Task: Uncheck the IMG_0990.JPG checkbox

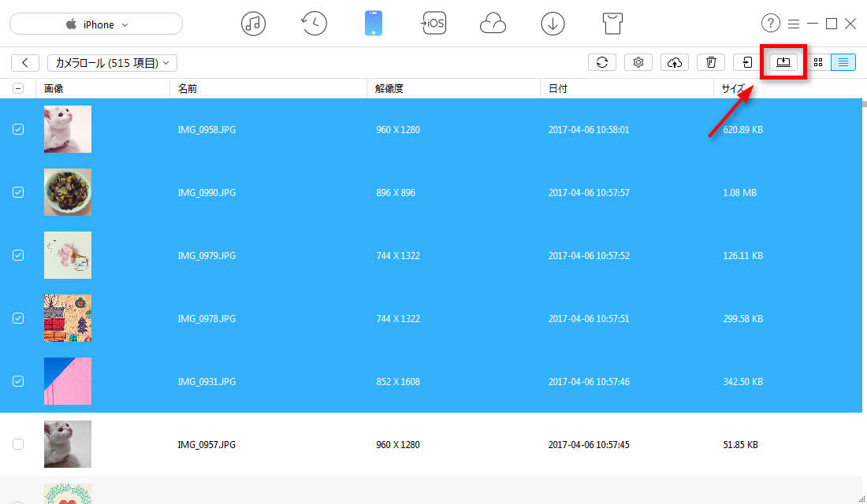Action: pyautogui.click(x=18, y=192)
